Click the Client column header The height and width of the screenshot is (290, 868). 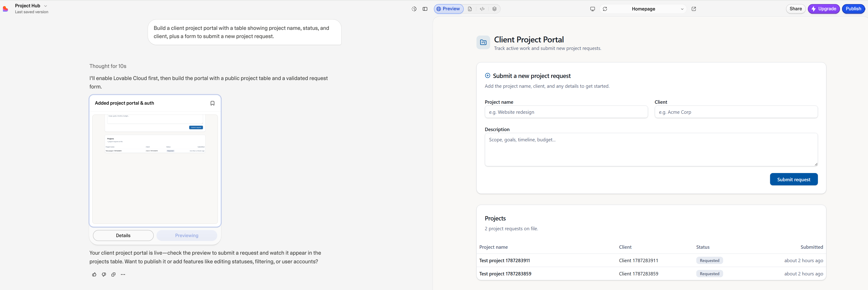click(625, 247)
